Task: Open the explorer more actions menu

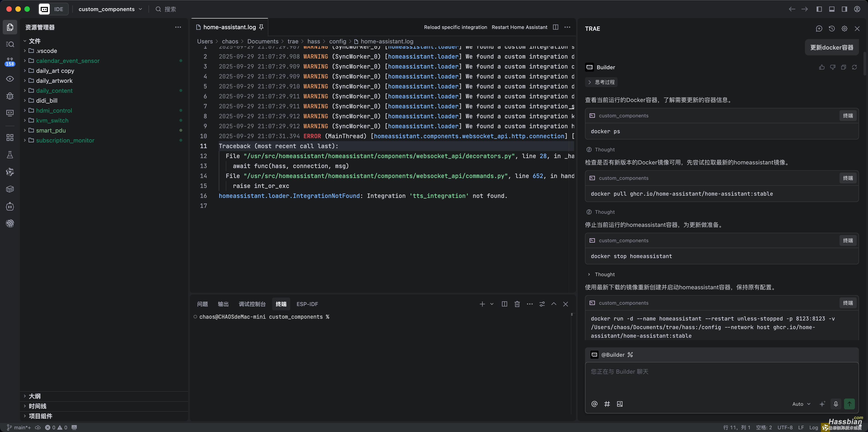Action: [x=178, y=27]
